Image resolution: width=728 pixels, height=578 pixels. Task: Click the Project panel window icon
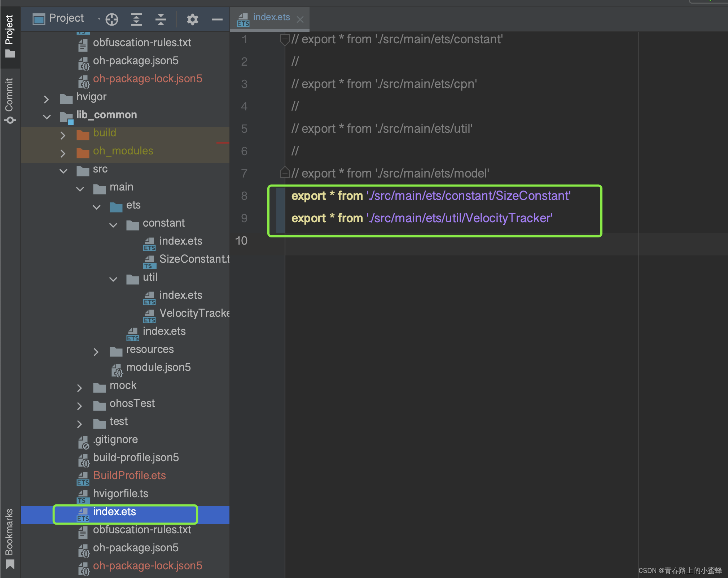pyautogui.click(x=39, y=19)
